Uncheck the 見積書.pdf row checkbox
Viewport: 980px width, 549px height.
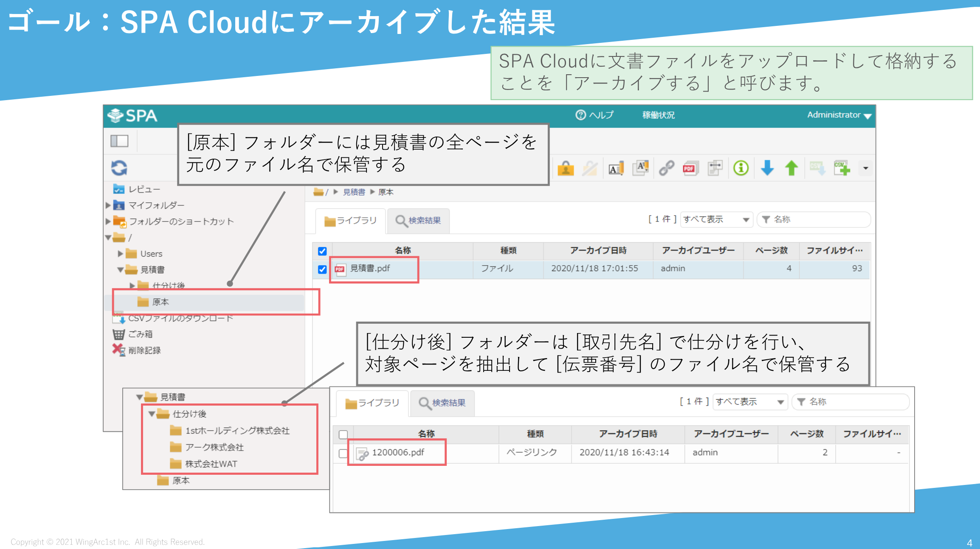[322, 269]
